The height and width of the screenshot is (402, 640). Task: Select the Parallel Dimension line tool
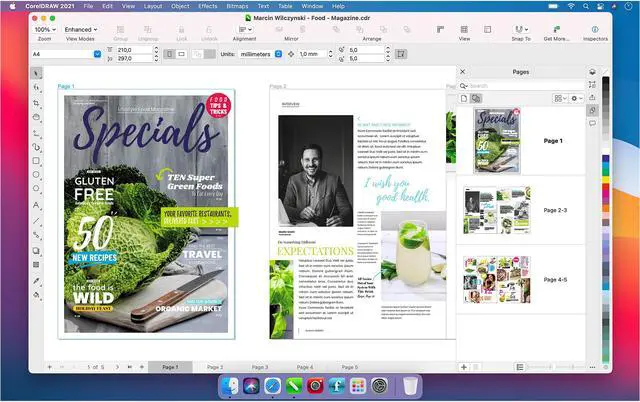(x=36, y=221)
